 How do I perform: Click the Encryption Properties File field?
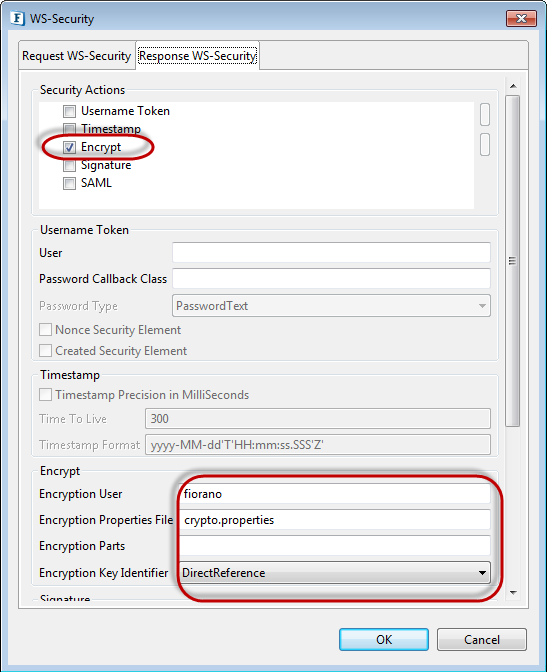click(335, 520)
